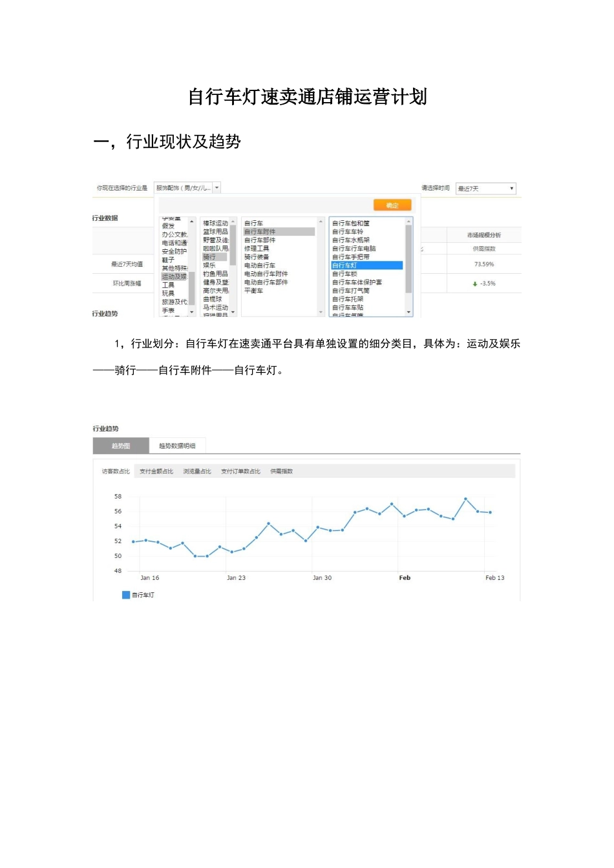Select 骑行 in the second category list
Image resolution: width=614 pixels, height=868 pixels.
pyautogui.click(x=215, y=257)
